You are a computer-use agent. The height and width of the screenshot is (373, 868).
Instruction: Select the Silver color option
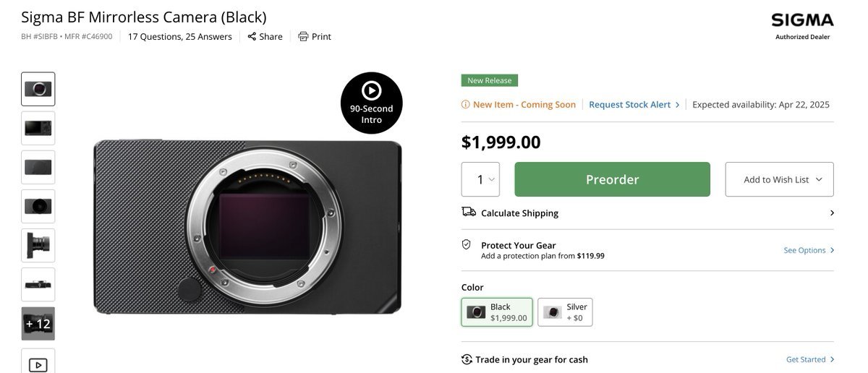(565, 312)
